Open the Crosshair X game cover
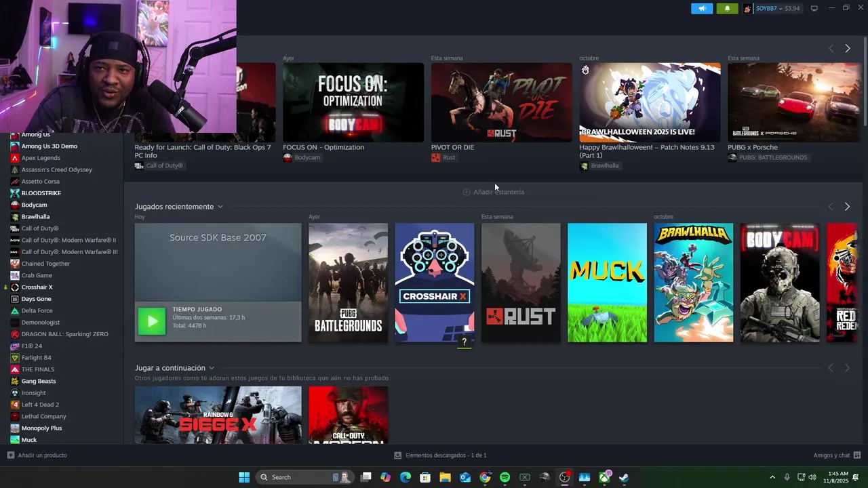Screen dimensions: 868x488 (435, 283)
